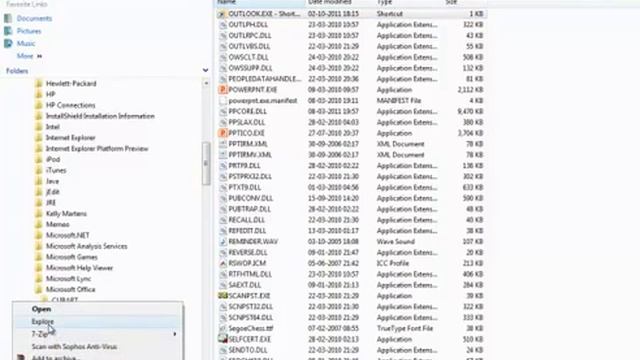Show more favorite links

pos(29,56)
